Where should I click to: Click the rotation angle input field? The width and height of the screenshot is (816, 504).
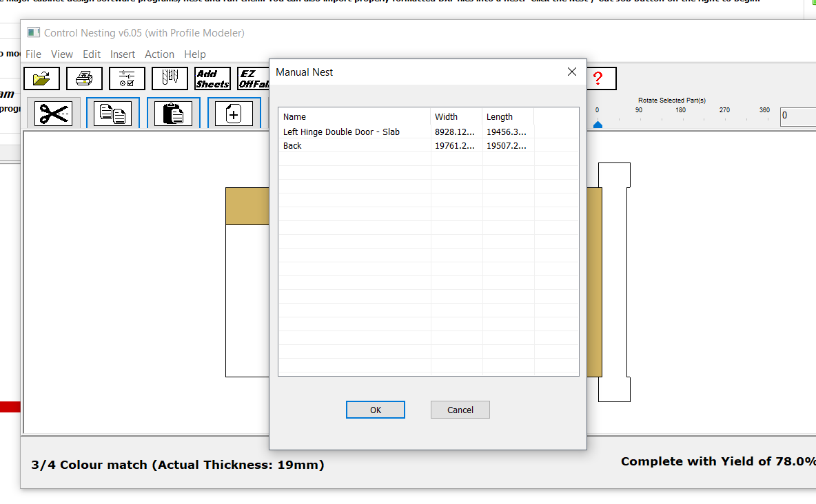[797, 116]
